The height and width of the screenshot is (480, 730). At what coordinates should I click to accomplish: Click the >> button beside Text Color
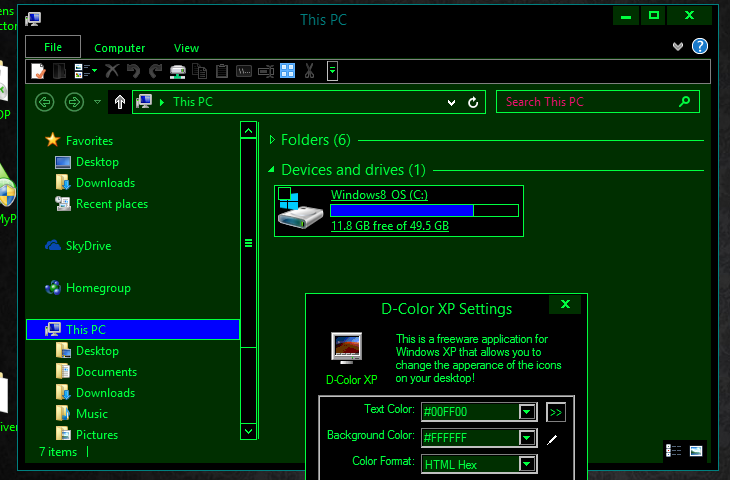pyautogui.click(x=555, y=412)
